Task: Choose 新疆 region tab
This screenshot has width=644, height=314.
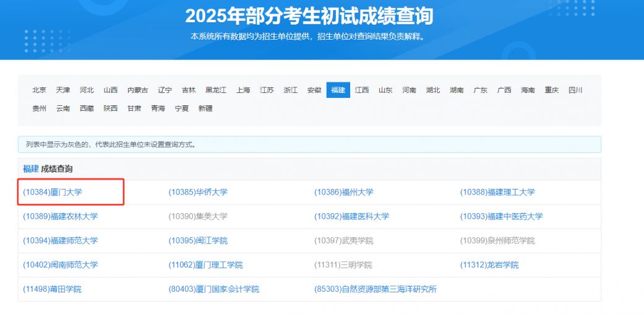Action: tap(205, 108)
